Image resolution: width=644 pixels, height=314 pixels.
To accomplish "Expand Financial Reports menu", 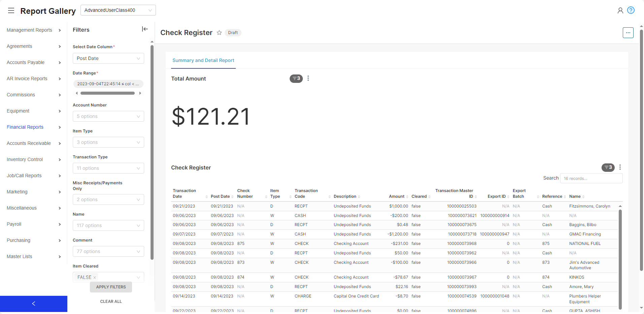I will tap(34, 127).
